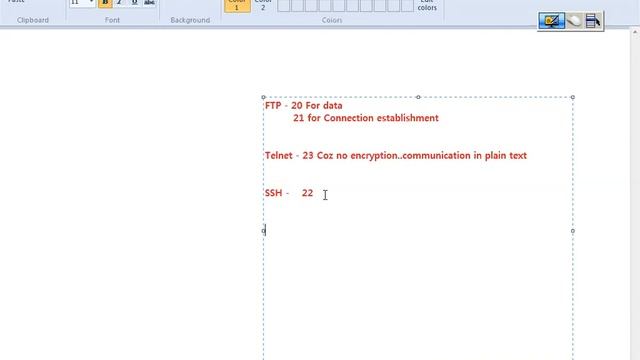
Task: Open the Edit colors dialog
Action: [427, 6]
